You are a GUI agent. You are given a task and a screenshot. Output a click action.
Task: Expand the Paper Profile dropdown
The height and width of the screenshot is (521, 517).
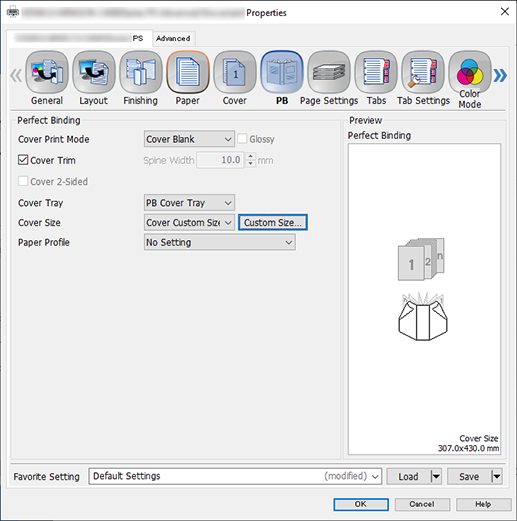(x=220, y=242)
